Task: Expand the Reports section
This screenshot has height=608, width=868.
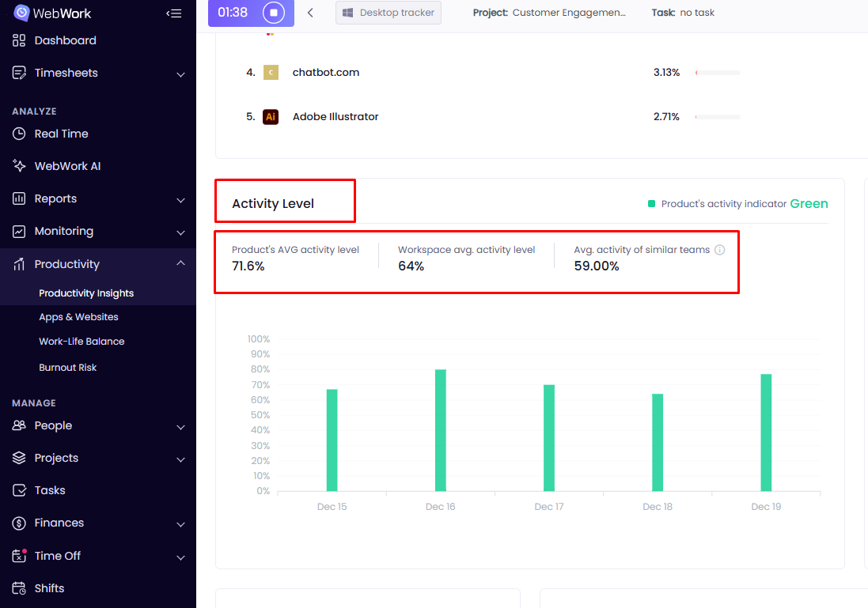Action: click(180, 199)
